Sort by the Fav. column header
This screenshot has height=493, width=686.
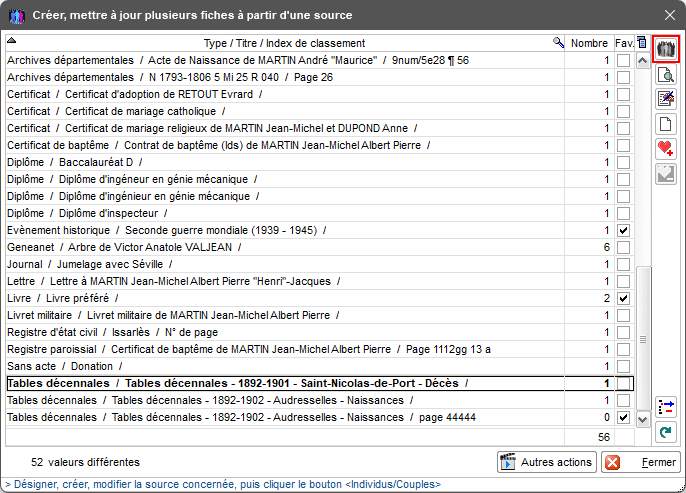pyautogui.click(x=624, y=43)
